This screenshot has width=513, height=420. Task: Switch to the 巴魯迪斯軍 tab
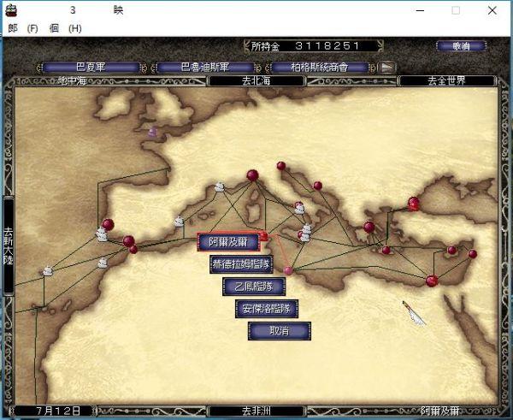(x=205, y=68)
